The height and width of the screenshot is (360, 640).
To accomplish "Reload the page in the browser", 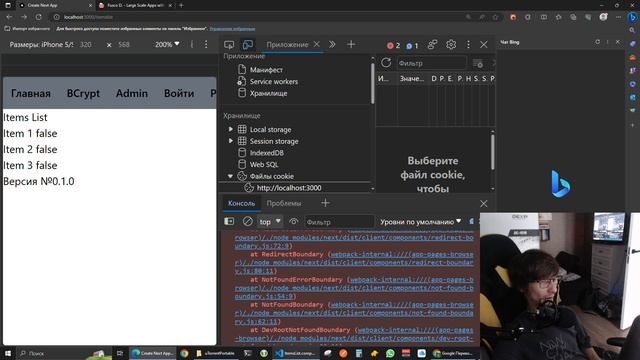I will point(39,17).
